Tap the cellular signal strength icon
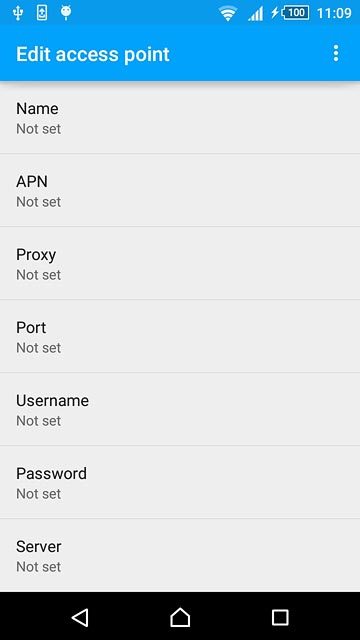The height and width of the screenshot is (640, 360). (x=256, y=13)
